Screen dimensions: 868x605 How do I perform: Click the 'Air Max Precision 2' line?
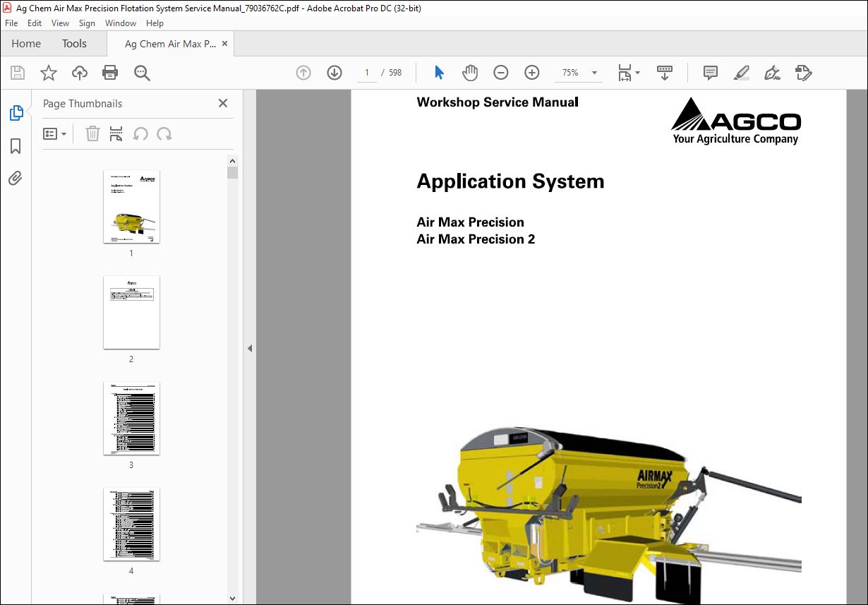pos(476,239)
